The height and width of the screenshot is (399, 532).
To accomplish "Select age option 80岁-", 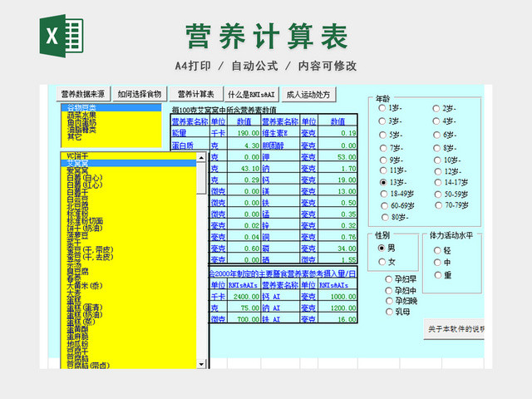I will [x=385, y=217].
